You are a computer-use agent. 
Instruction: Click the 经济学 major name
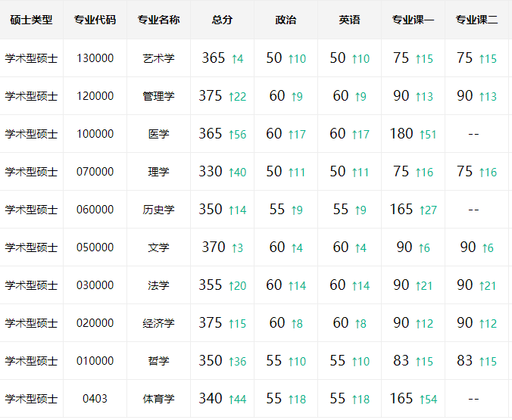(158, 323)
